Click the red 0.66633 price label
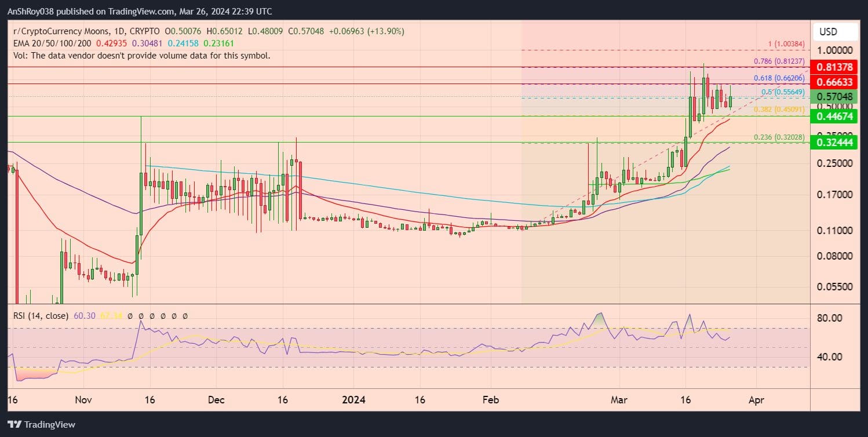This screenshot has width=868, height=437. click(836, 82)
